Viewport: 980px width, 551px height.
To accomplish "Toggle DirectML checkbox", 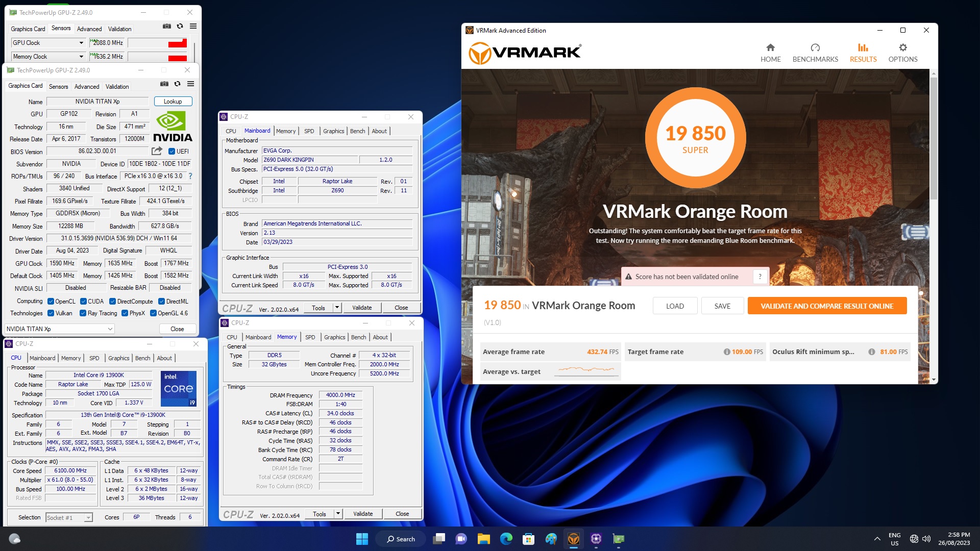I will (x=161, y=302).
